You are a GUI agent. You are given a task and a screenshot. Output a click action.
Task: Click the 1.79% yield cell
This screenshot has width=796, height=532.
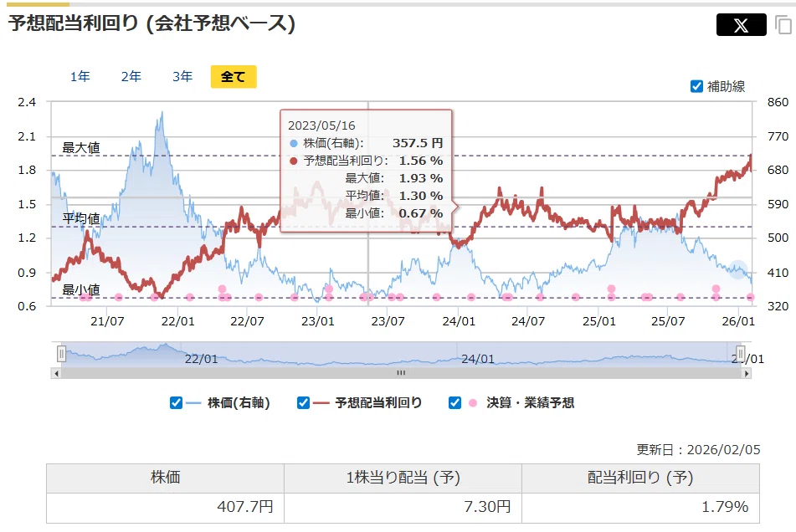(x=640, y=507)
